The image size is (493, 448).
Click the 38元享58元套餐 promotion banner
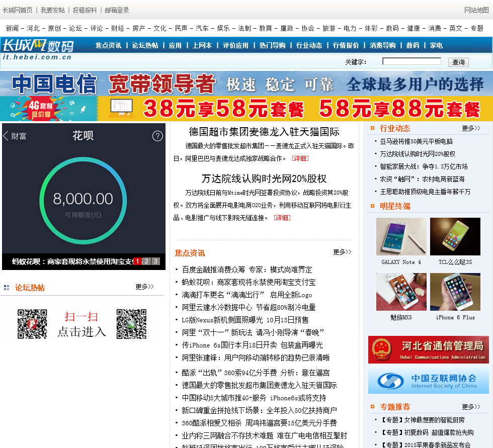[247, 109]
